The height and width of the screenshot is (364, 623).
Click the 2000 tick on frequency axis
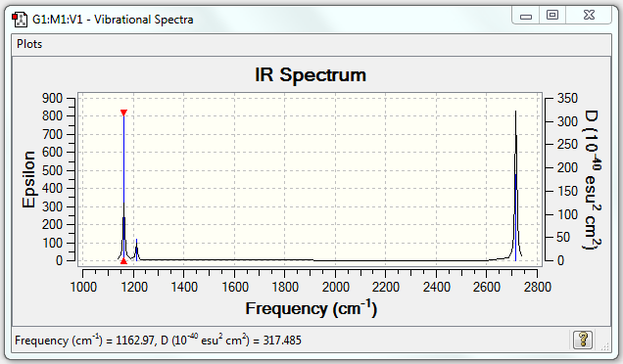(335, 287)
